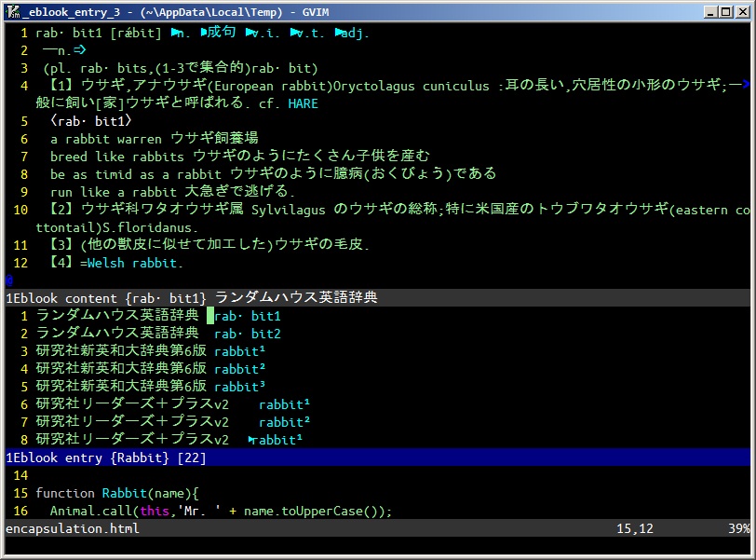The image size is (756, 560).
Task: Open the 'v.i.' section link
Action: pos(263,33)
